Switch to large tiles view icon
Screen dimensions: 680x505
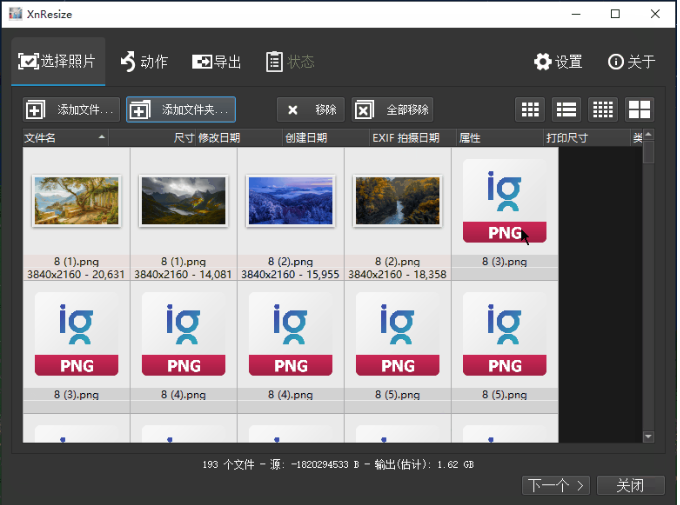(639, 109)
